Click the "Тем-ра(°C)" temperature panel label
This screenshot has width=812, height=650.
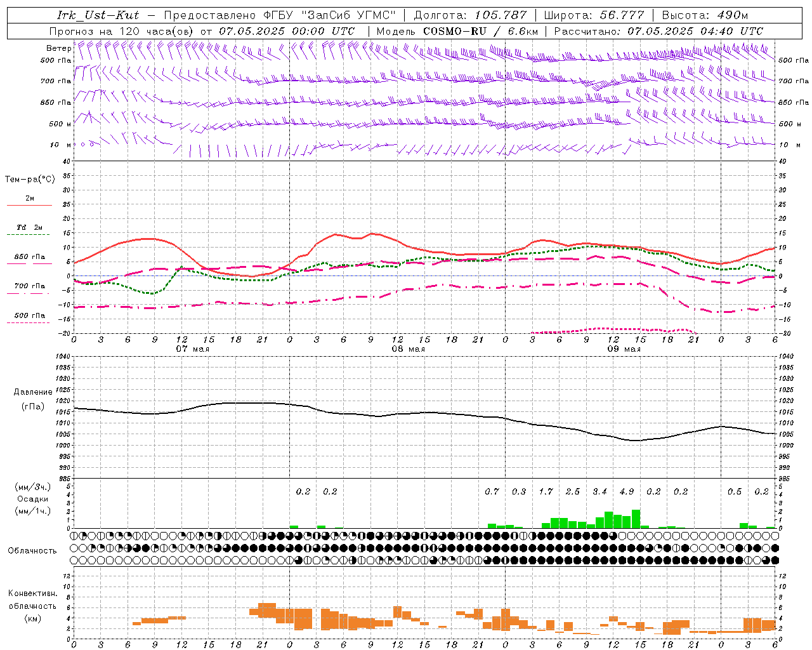pyautogui.click(x=30, y=180)
